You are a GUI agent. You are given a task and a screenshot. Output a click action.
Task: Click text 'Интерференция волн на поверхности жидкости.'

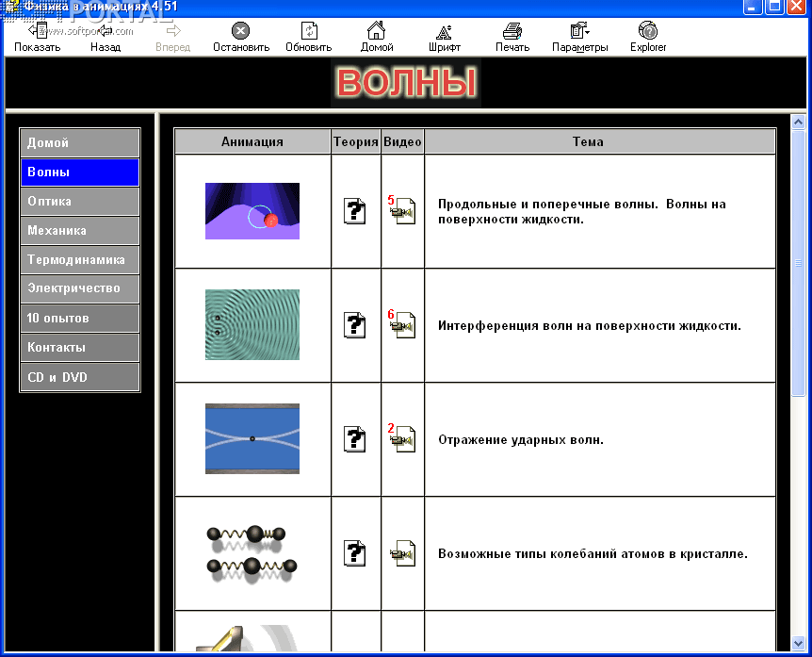[x=590, y=326]
